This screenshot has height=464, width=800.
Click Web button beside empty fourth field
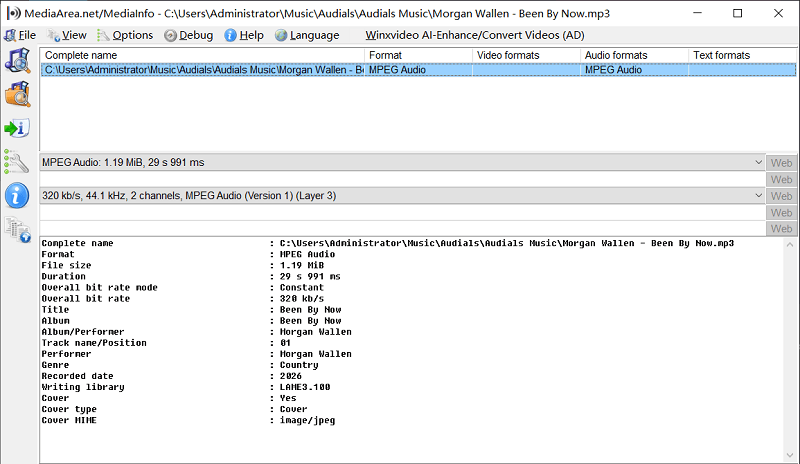click(x=781, y=212)
